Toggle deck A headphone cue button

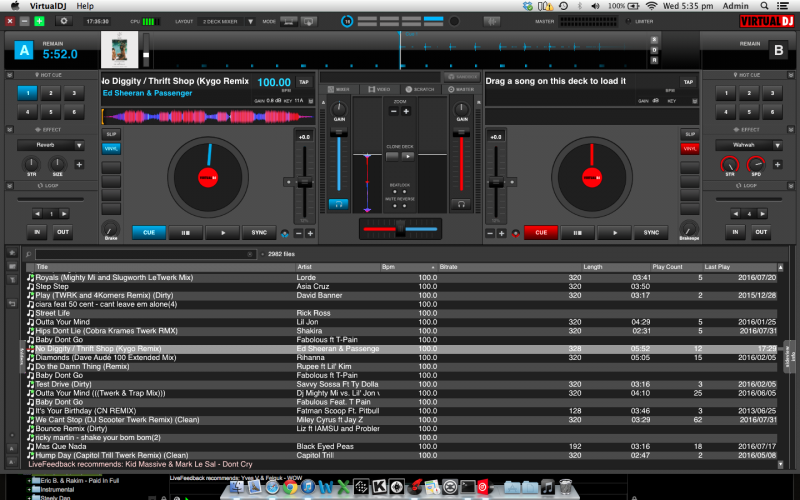338,204
